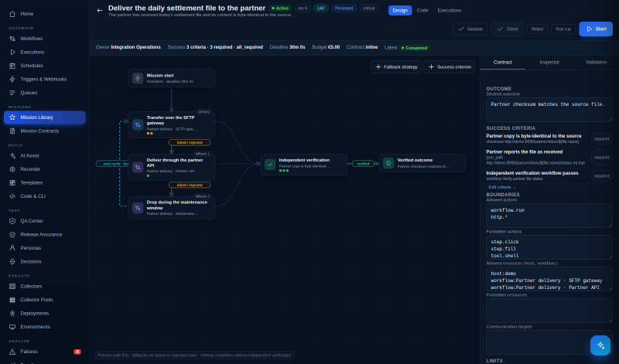The height and width of the screenshot is (364, 619).
Task: Click the Validate button
Action: pyautogui.click(x=470, y=29)
